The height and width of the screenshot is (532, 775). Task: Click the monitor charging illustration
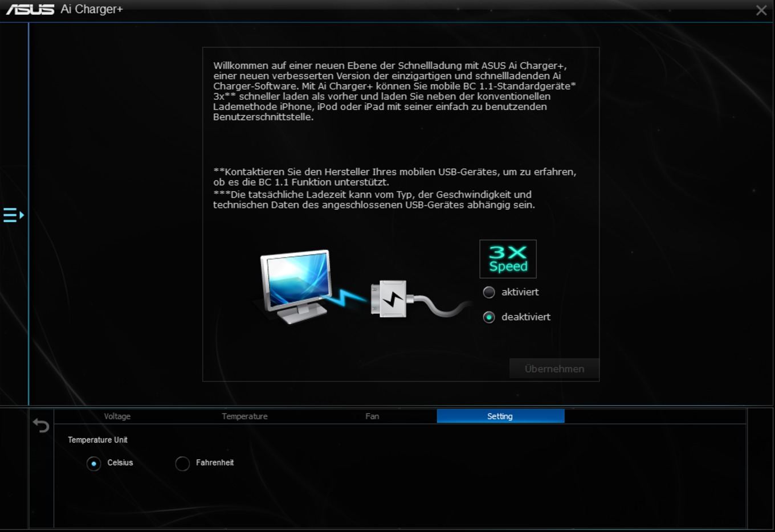[296, 286]
